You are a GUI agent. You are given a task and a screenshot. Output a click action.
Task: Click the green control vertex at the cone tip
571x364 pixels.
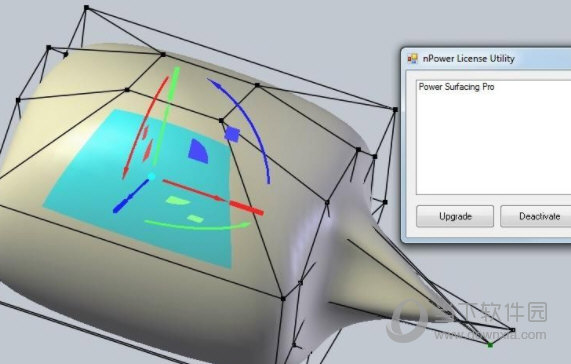coord(490,344)
